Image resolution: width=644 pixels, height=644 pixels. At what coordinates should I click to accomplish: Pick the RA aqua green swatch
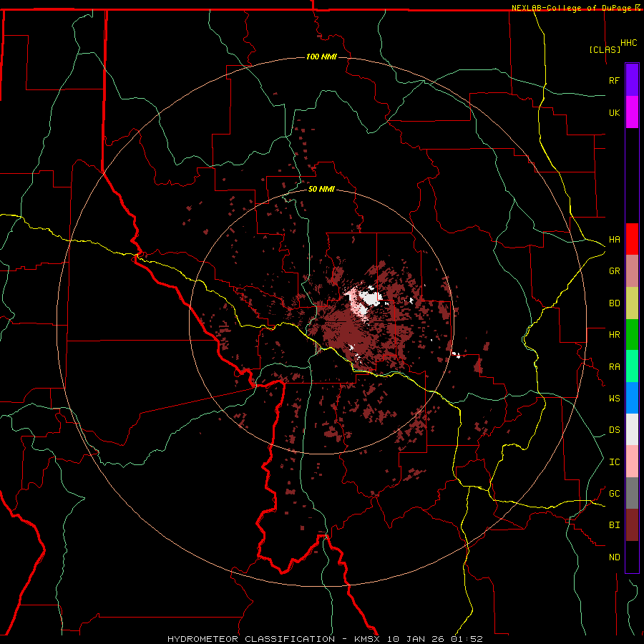point(632,366)
